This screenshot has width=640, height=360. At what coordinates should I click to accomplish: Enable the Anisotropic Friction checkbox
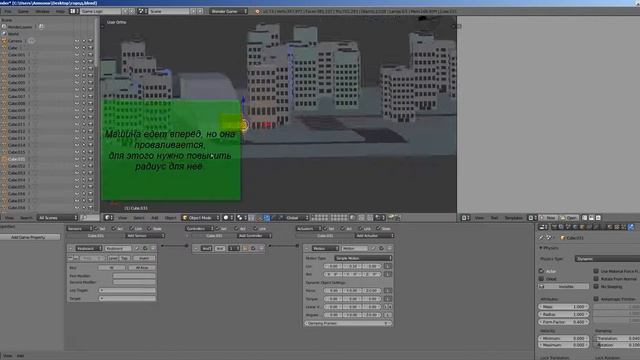click(596, 299)
